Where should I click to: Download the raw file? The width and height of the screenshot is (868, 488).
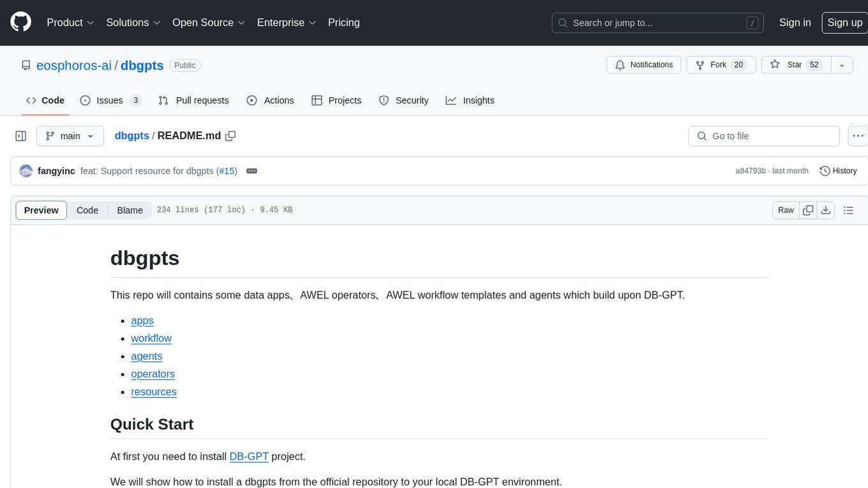[x=826, y=210]
